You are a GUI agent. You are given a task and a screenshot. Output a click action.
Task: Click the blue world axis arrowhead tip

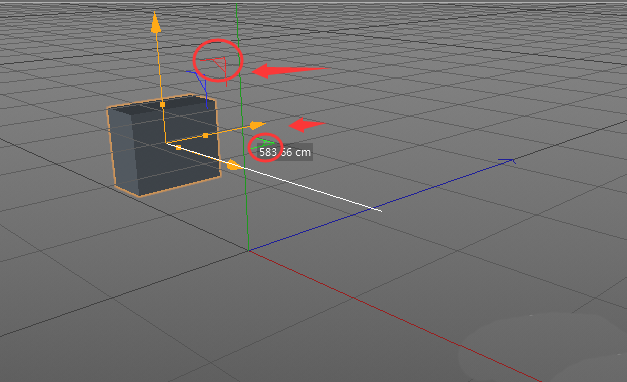509,161
